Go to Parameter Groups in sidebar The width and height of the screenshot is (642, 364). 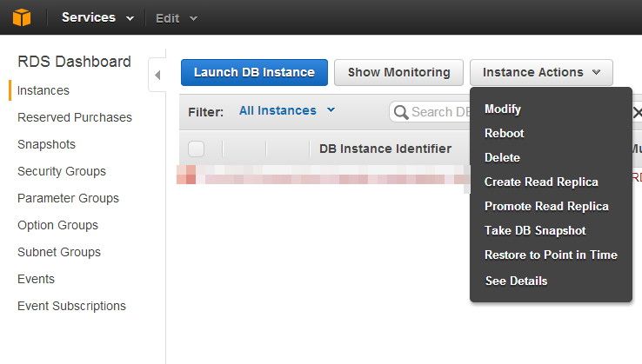click(x=69, y=198)
